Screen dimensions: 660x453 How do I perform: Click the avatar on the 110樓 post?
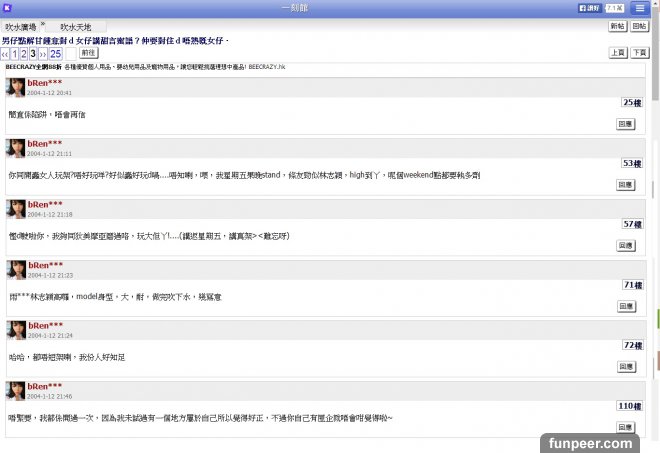click(15, 390)
